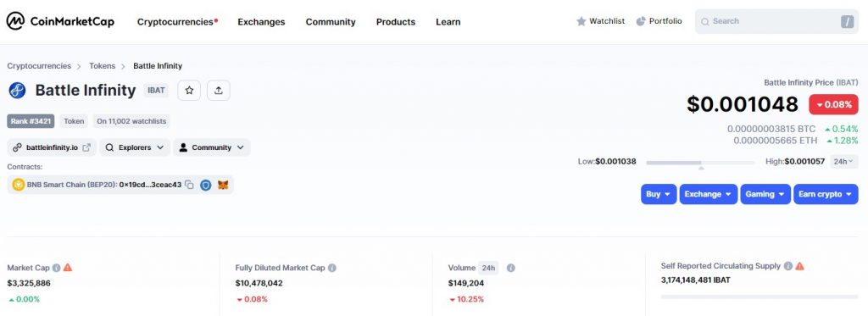The width and height of the screenshot is (868, 316).
Task: Click the $10,478,042 fully diluted value
Action: tap(259, 283)
